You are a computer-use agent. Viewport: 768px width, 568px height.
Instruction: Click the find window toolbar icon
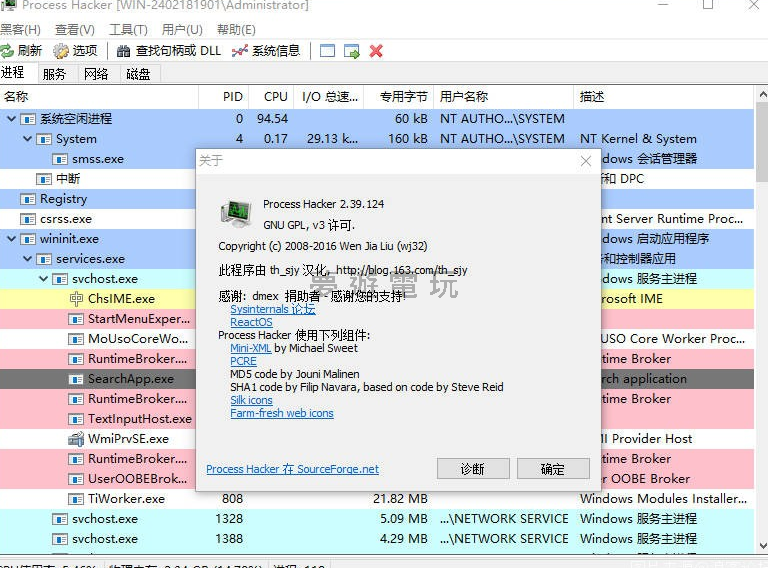coord(327,51)
